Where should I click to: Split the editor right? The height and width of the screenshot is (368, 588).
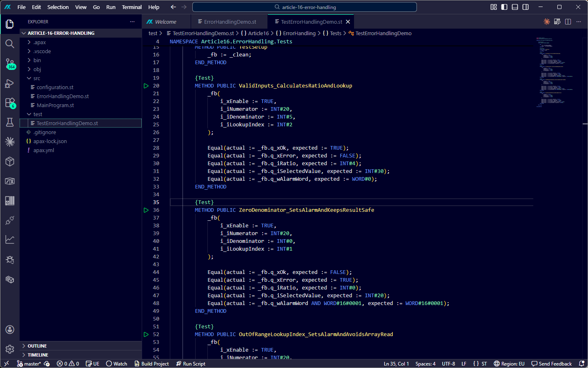click(x=568, y=22)
